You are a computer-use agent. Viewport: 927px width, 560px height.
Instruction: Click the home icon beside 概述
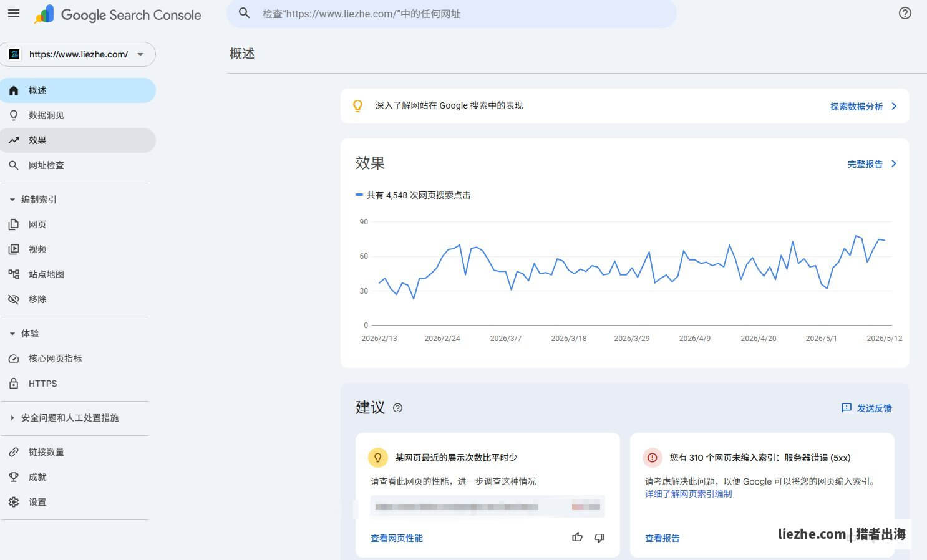[x=14, y=90]
